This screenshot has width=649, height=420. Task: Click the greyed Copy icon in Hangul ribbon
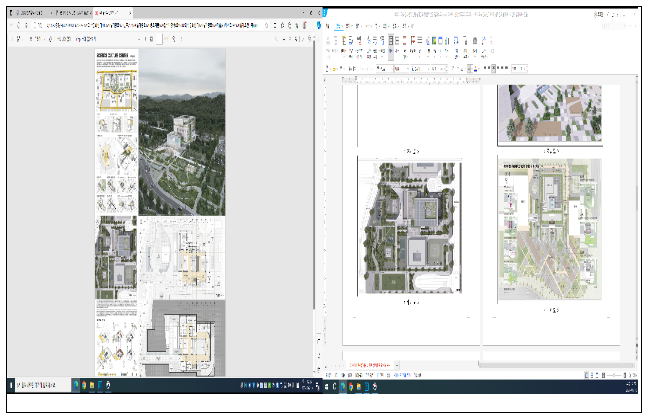336,41
